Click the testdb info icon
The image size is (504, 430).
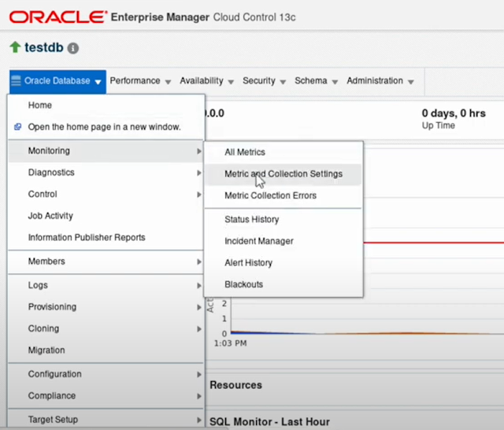(x=73, y=48)
